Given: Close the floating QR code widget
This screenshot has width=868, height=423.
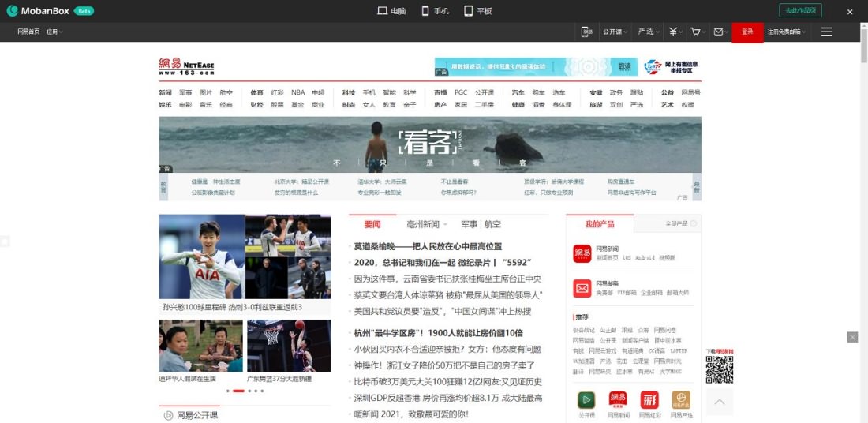Looking at the screenshot, I should click(x=852, y=337).
